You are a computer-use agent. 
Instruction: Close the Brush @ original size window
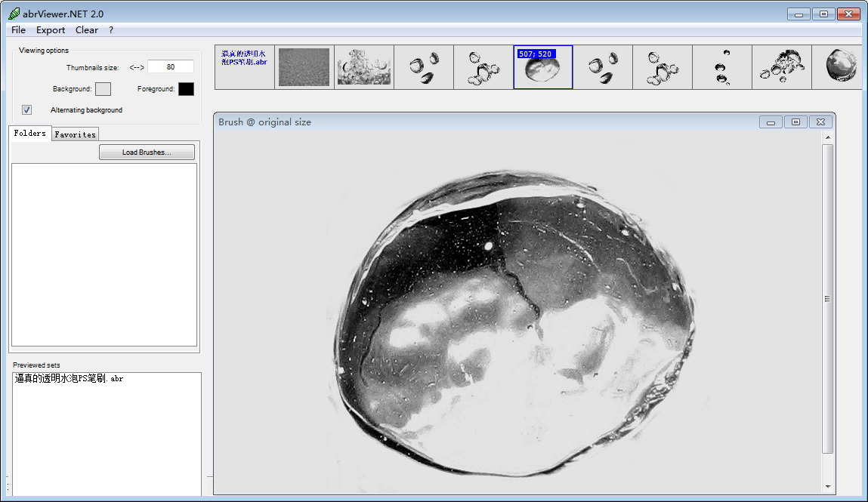(x=820, y=122)
